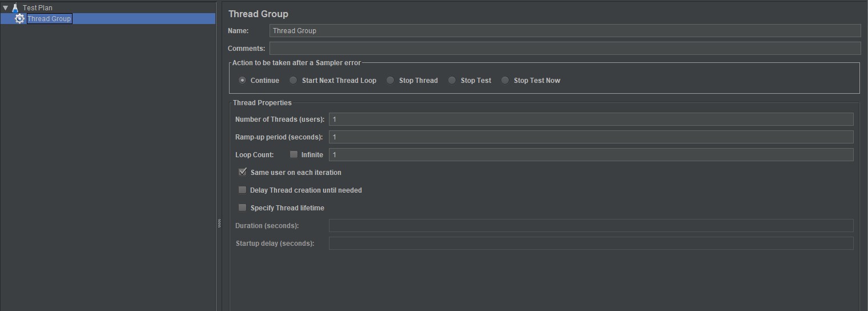
Task: Enable the Infinite loop count checkbox
Action: 294,155
